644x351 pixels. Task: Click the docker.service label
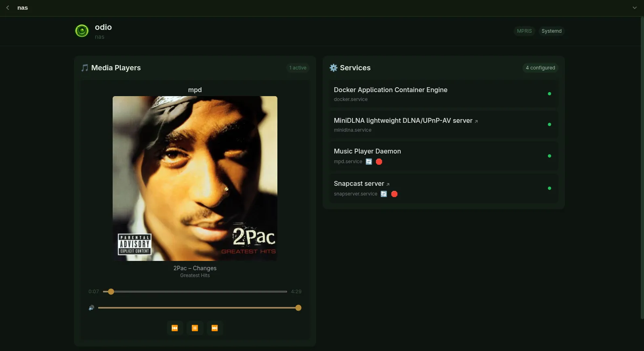click(x=350, y=99)
